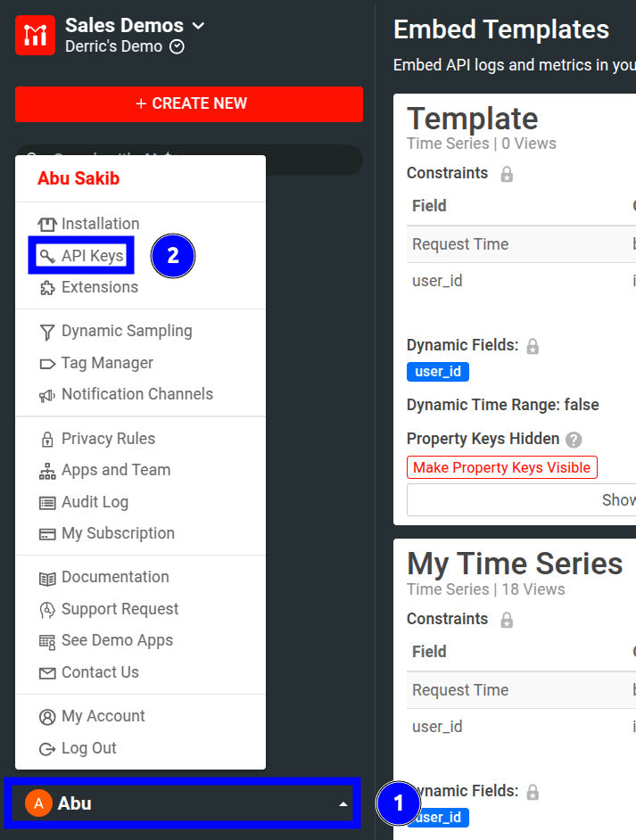Image resolution: width=636 pixels, height=840 pixels.
Task: Select the user_id dynamic field chip
Action: coord(437,372)
